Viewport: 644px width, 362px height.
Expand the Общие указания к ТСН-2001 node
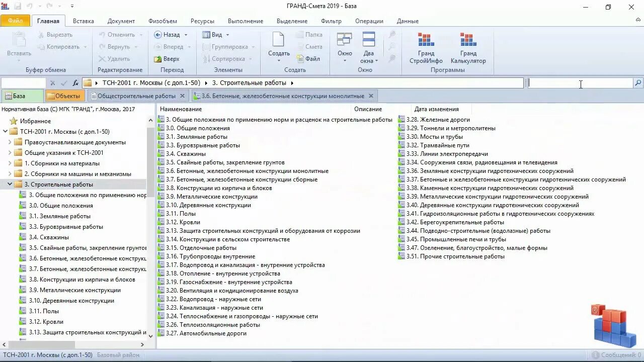click(x=10, y=153)
